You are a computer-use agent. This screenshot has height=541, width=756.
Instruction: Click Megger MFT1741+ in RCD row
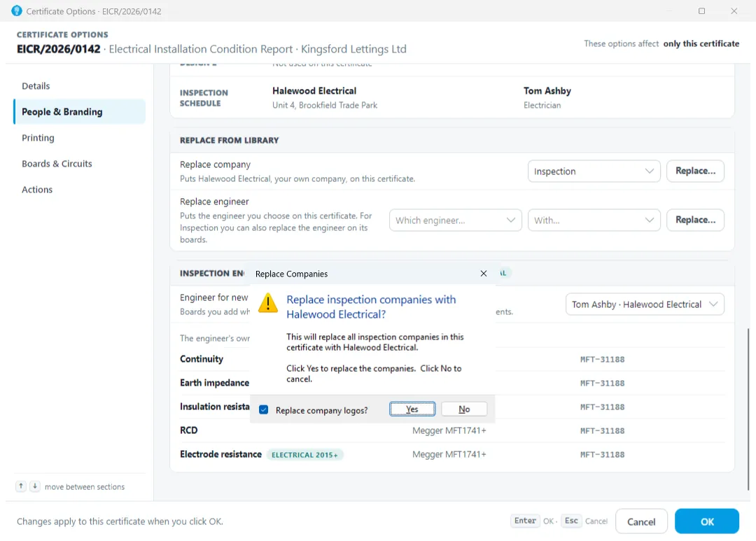point(449,430)
